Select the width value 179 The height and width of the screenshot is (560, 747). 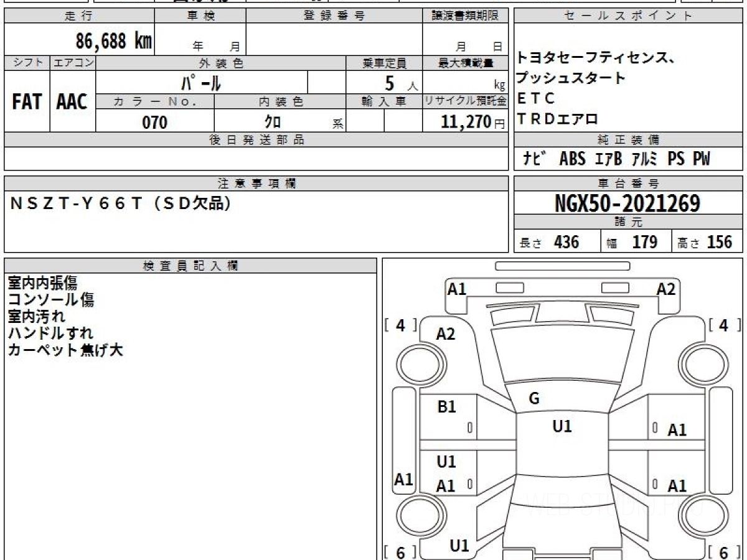coord(644,242)
